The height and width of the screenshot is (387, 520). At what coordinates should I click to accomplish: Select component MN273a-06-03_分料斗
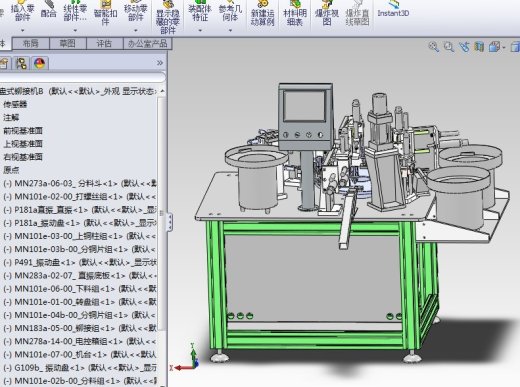pos(80,183)
